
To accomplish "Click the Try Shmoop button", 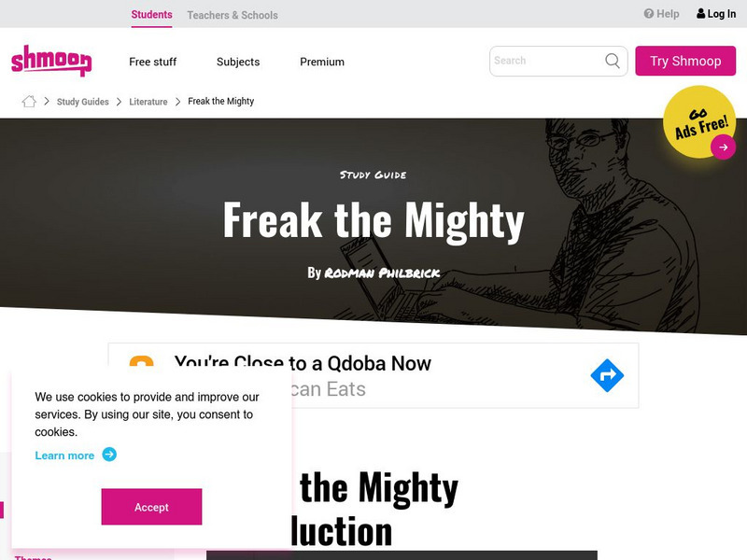I will pos(685,61).
